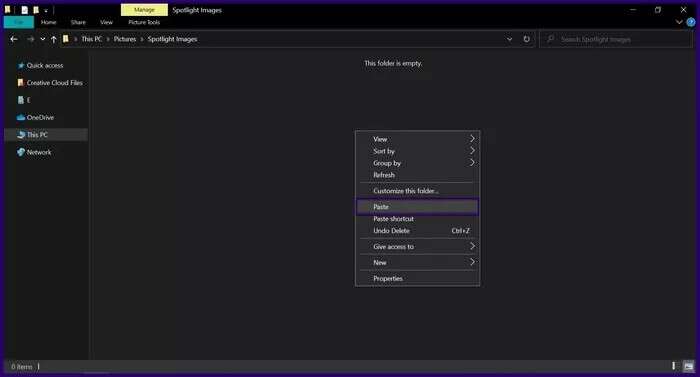Select the Manage contextual tab

pos(144,10)
